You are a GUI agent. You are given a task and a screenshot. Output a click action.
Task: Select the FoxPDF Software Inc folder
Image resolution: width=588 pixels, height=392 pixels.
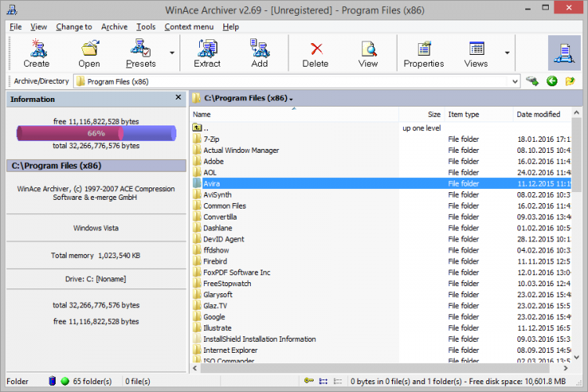(x=237, y=272)
